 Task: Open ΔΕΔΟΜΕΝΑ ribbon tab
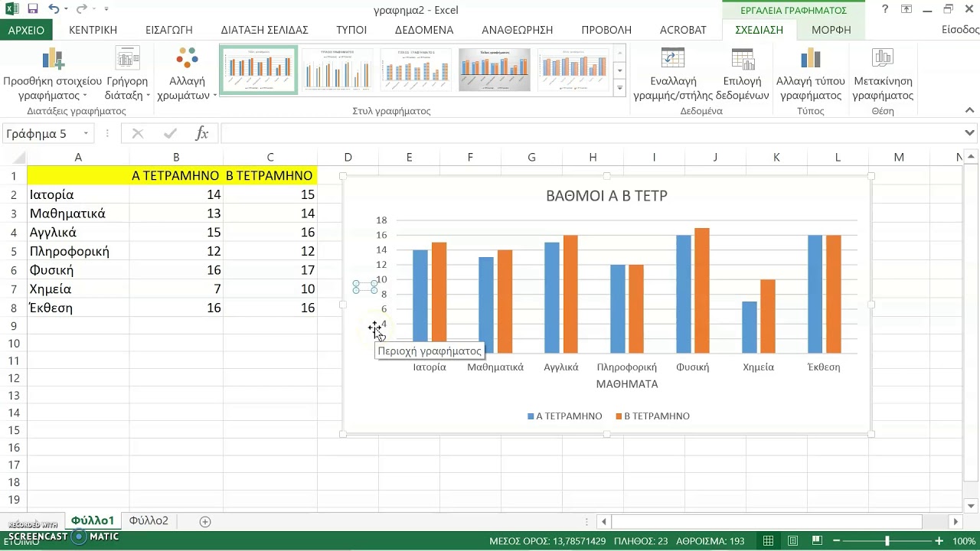424,30
